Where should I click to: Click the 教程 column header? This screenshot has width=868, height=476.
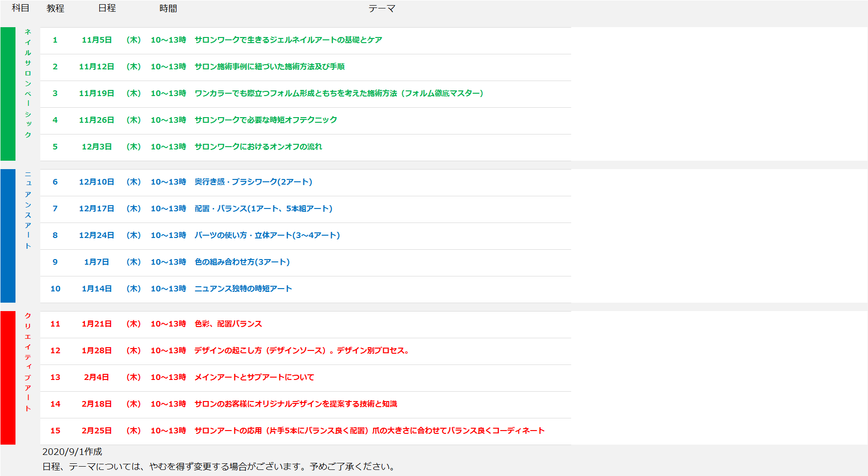point(55,8)
